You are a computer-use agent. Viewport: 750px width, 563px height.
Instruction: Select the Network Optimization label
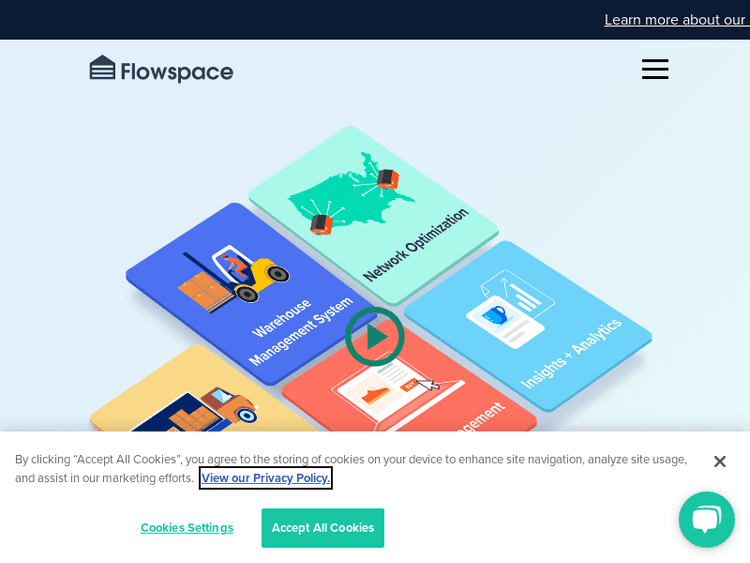(416, 244)
